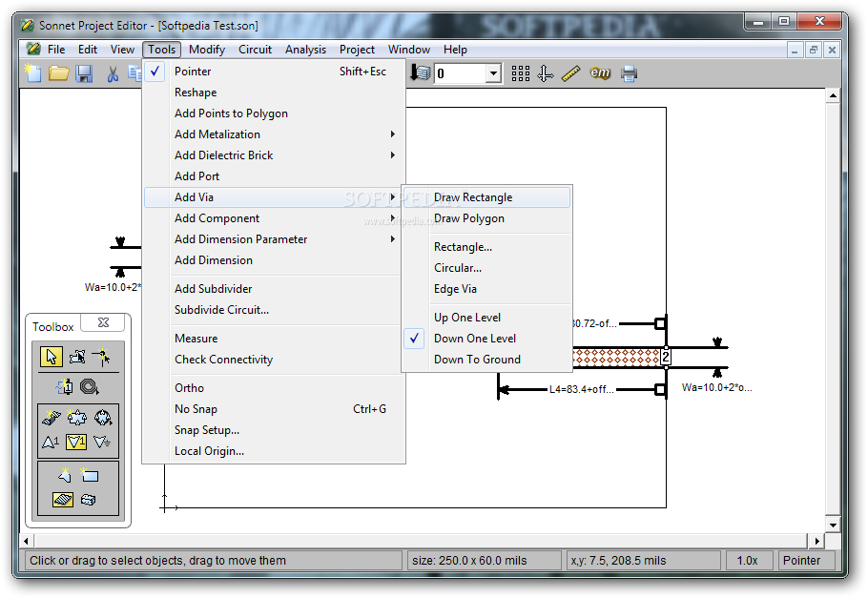
Task: Expand the Add Dielectric Brick submenu
Action: [274, 155]
